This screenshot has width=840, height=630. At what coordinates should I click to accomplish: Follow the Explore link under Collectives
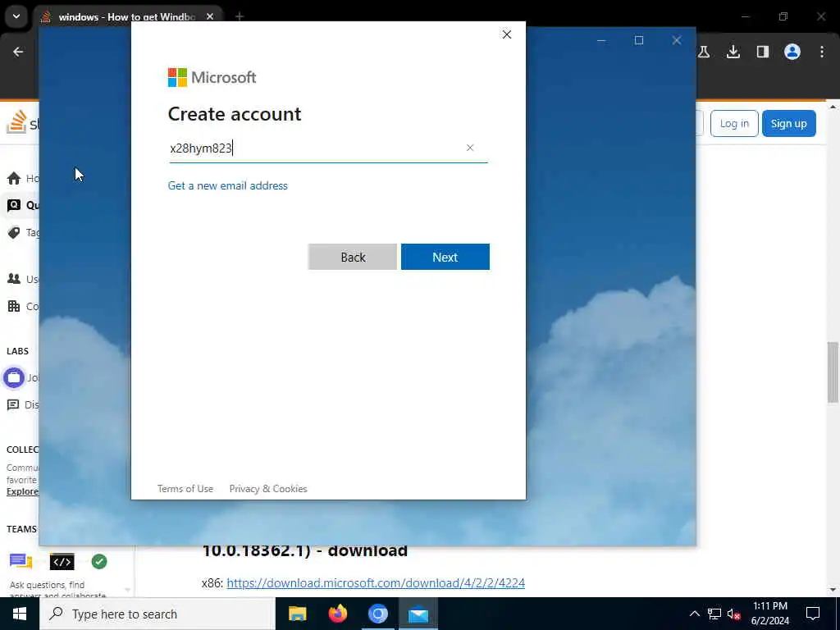tap(22, 491)
